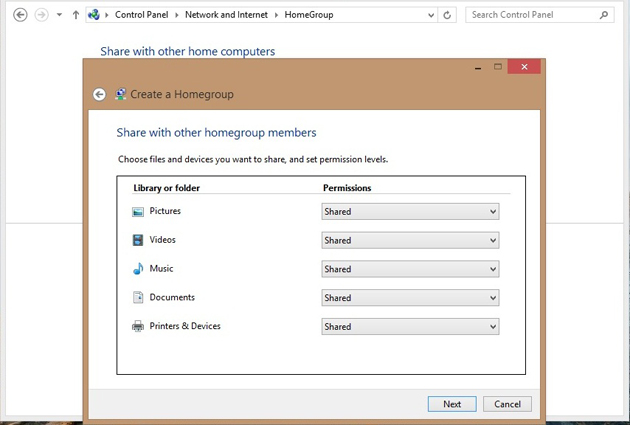Click the Search Control Panel field
This screenshot has height=425, width=630.
(532, 15)
